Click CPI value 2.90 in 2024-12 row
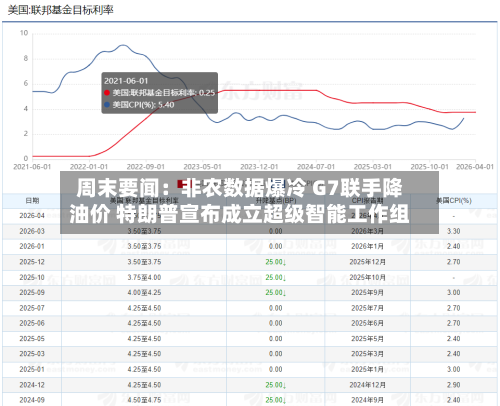The height and width of the screenshot is (406, 500). [x=454, y=385]
